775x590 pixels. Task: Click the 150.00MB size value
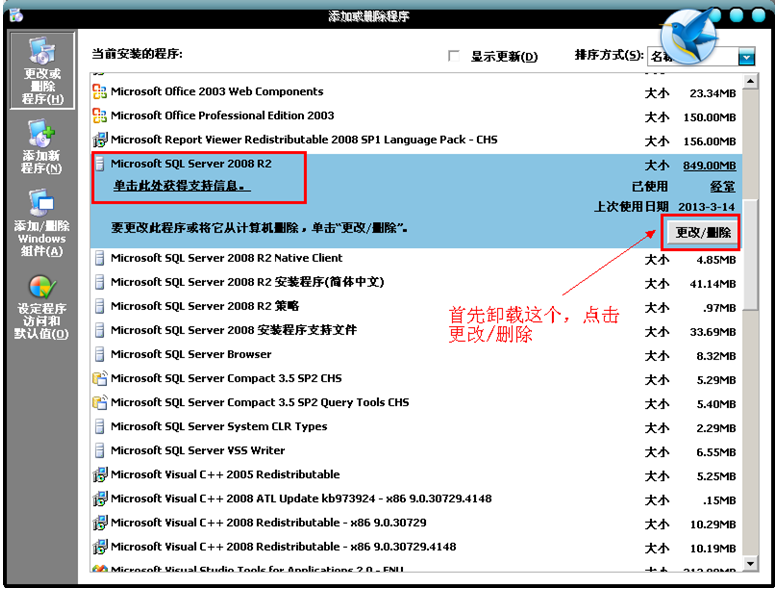pyautogui.click(x=710, y=118)
